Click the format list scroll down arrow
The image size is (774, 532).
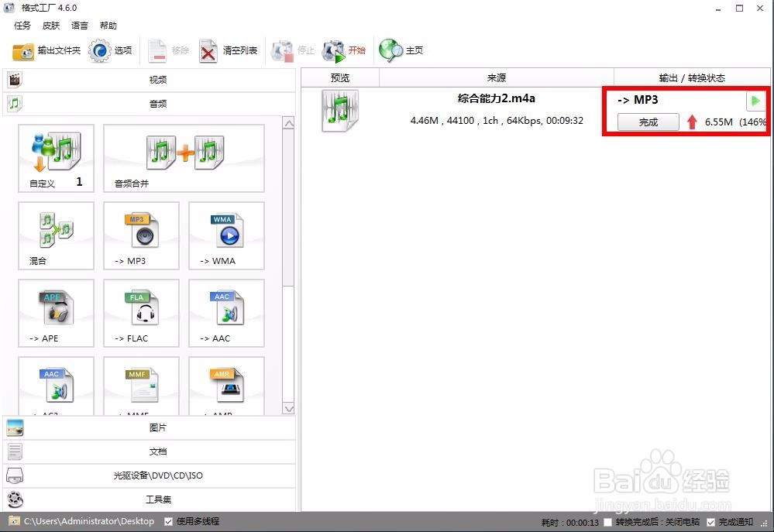point(289,409)
